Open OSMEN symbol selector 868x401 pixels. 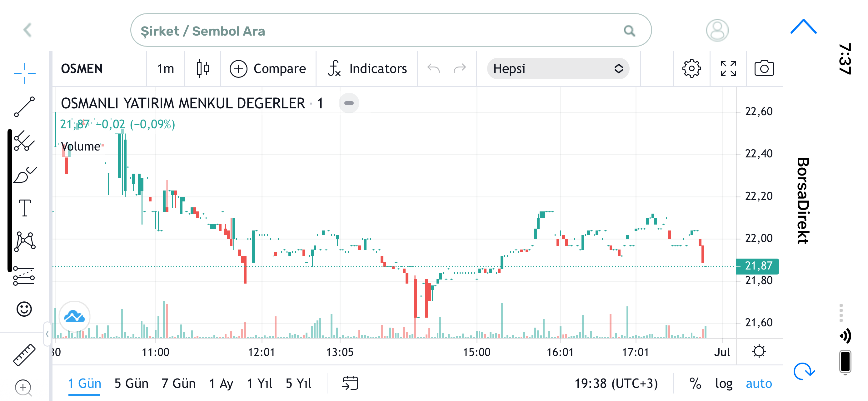[82, 69]
